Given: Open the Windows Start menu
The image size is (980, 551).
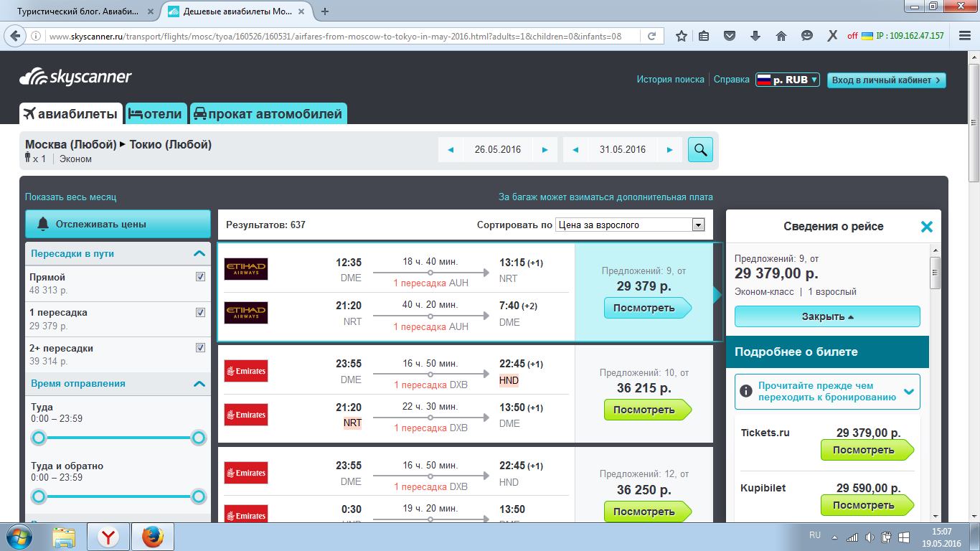Looking at the screenshot, I should point(18,537).
